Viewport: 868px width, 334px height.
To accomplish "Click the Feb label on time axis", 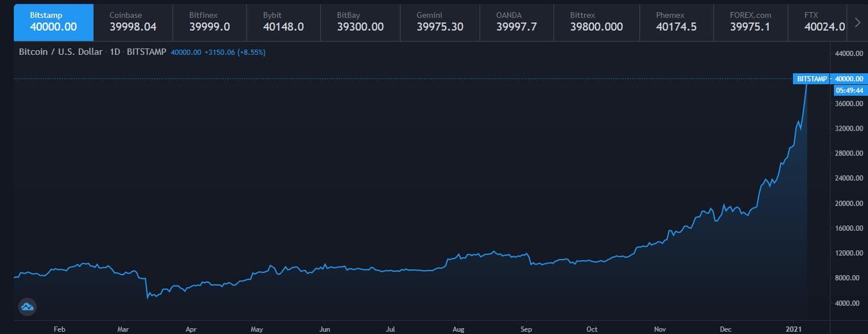I will [59, 328].
